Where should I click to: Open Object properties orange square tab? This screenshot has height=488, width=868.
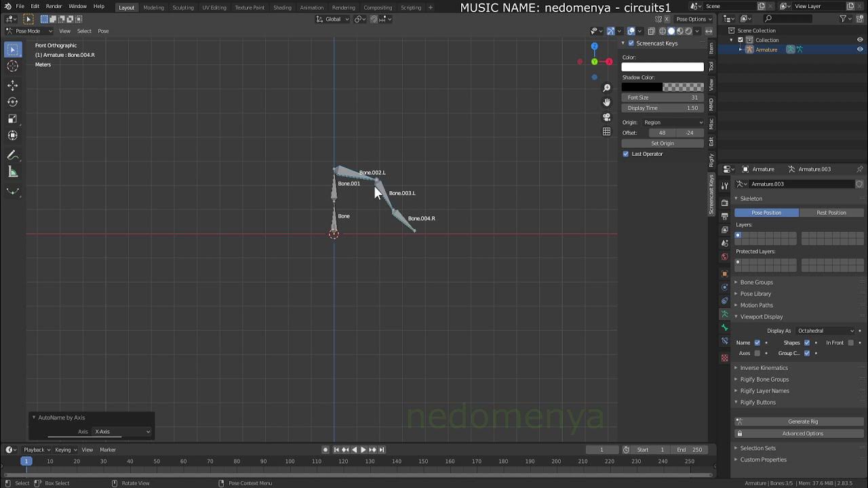point(724,273)
